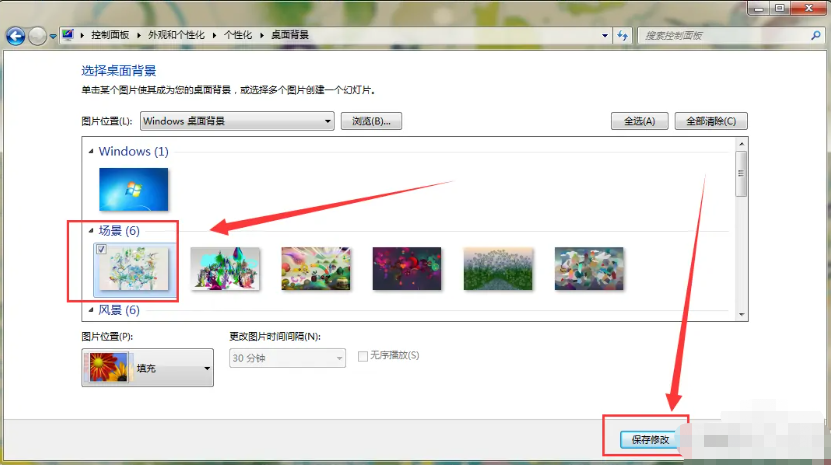Open the 30 分钟 interval dropdown
Viewport: 831px width, 465px height.
pos(287,358)
